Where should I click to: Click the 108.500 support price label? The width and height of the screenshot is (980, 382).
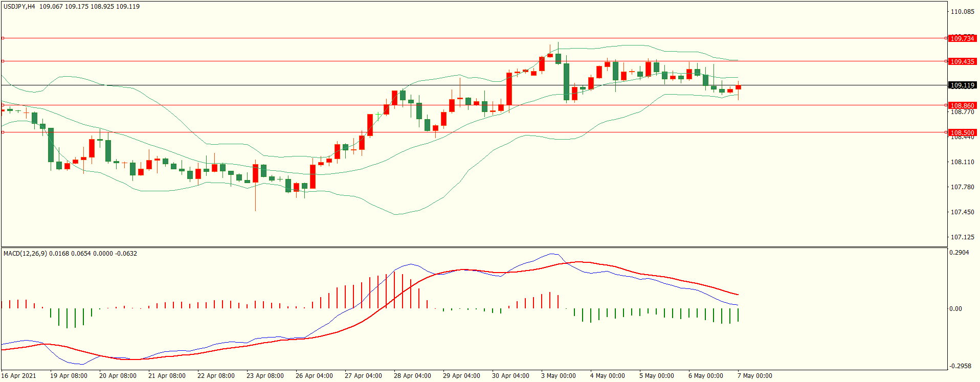point(962,132)
